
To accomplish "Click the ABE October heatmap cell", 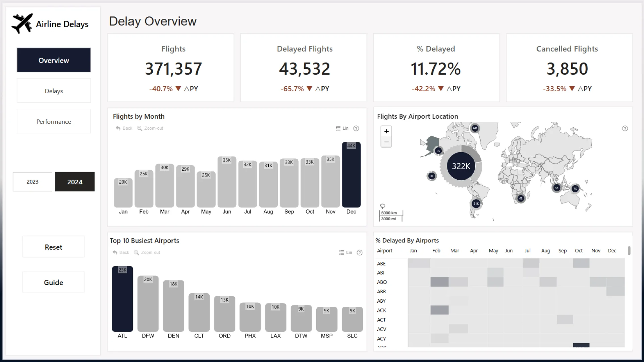I will [581, 263].
